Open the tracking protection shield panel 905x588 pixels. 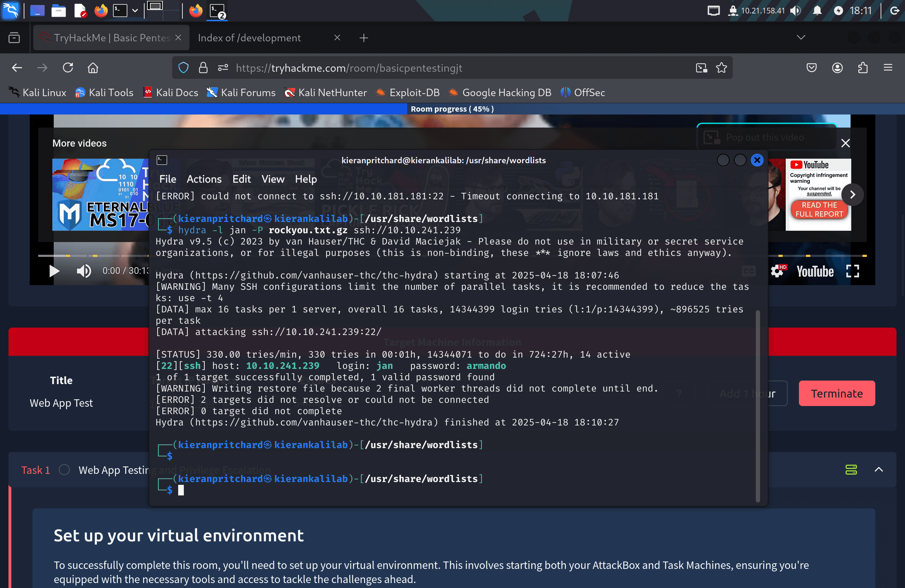(x=184, y=68)
